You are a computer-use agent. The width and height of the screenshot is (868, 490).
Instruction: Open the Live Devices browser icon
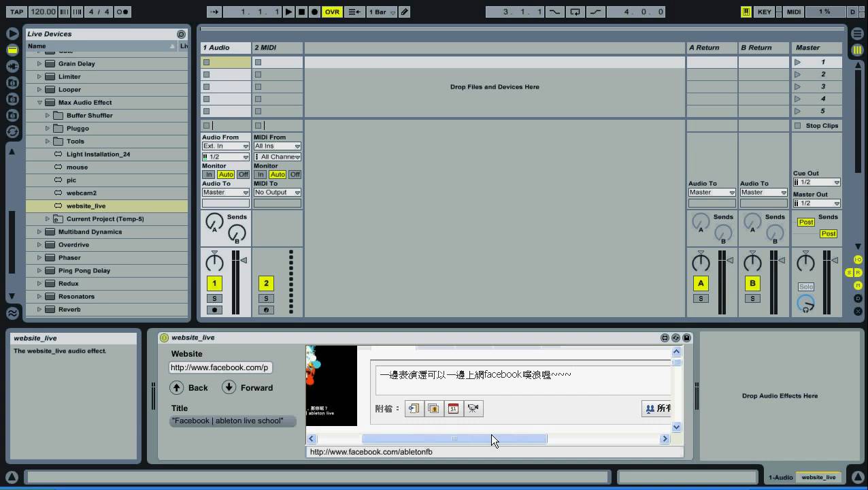pos(12,50)
